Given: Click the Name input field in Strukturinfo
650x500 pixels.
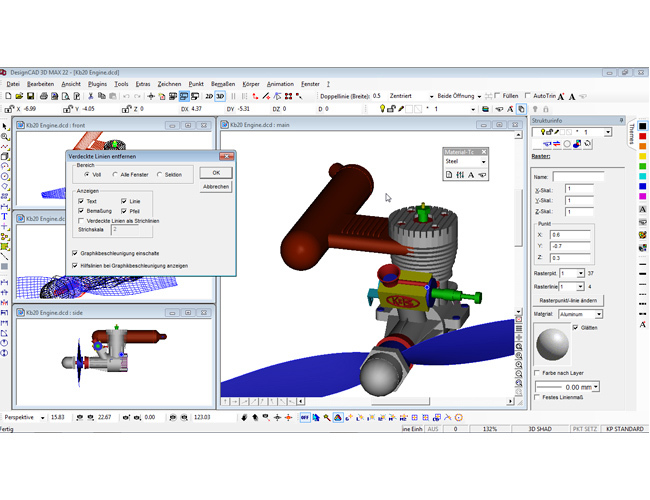Looking at the screenshot, I should coord(578,177).
